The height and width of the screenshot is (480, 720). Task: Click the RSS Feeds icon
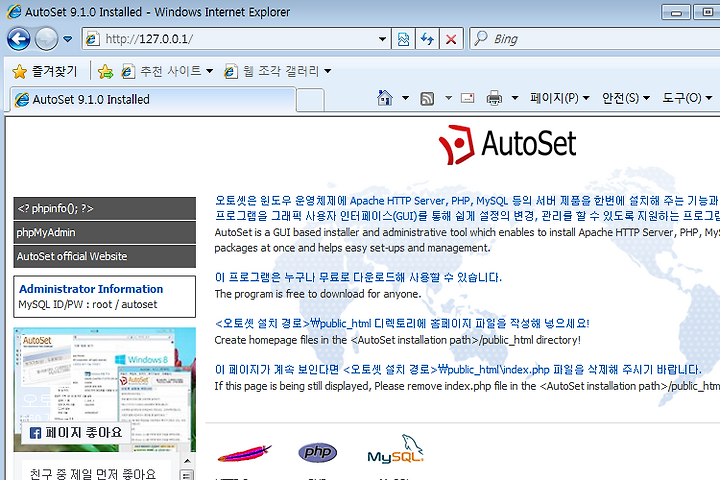click(x=427, y=98)
